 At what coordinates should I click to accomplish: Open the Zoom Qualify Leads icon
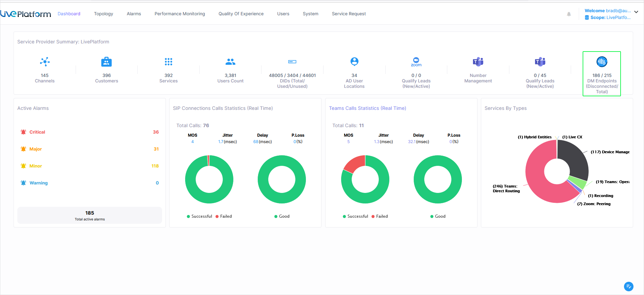[x=416, y=62]
